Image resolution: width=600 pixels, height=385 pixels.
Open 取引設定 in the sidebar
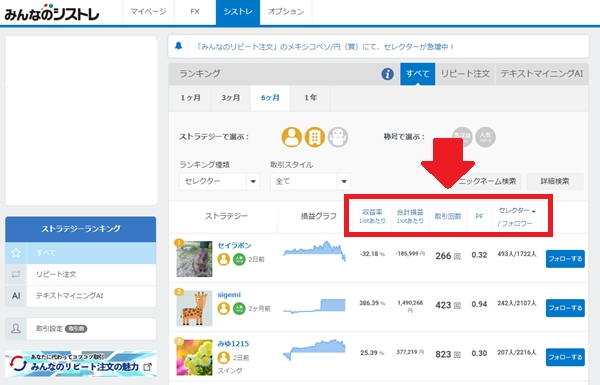pyautogui.click(x=81, y=328)
